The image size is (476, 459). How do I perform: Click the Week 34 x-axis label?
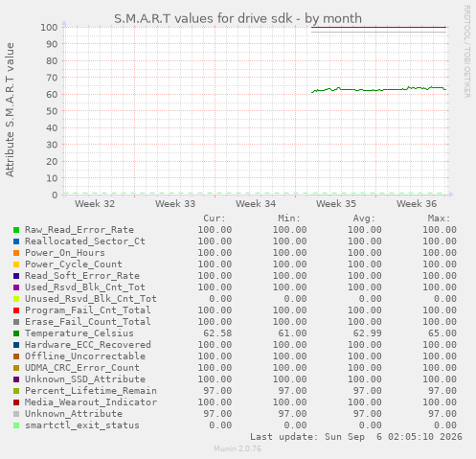(x=256, y=204)
